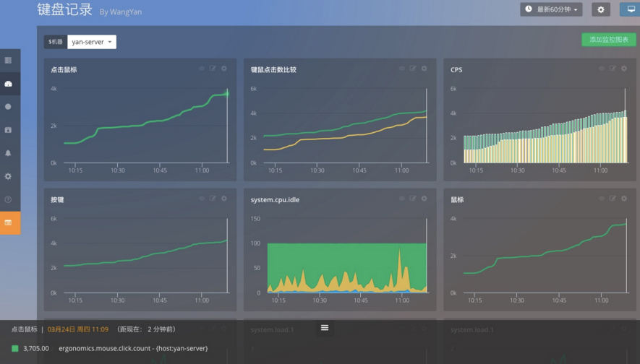Screen dimensions: 640x364
Task: Toggle fullscreen monitor display mode
Action: (631, 9)
